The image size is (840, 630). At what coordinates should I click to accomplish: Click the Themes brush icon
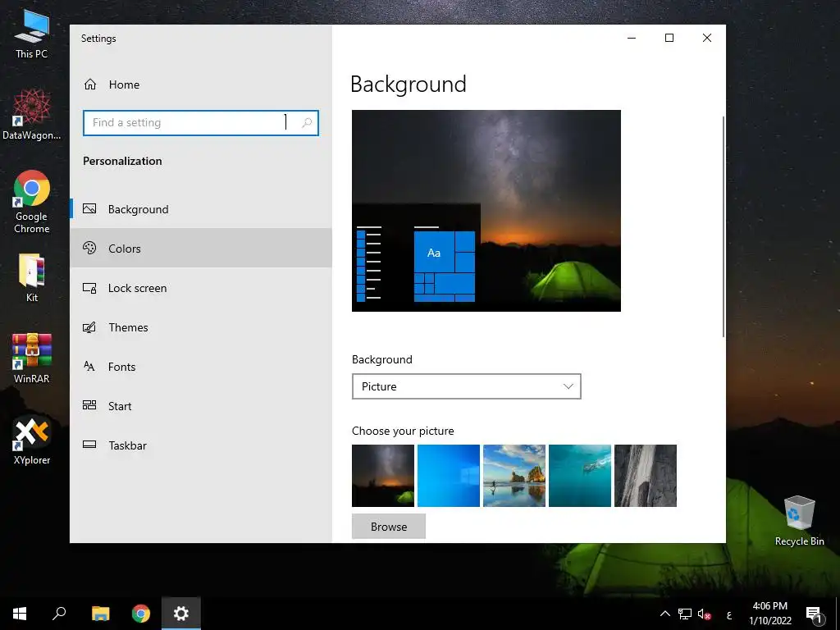point(89,327)
